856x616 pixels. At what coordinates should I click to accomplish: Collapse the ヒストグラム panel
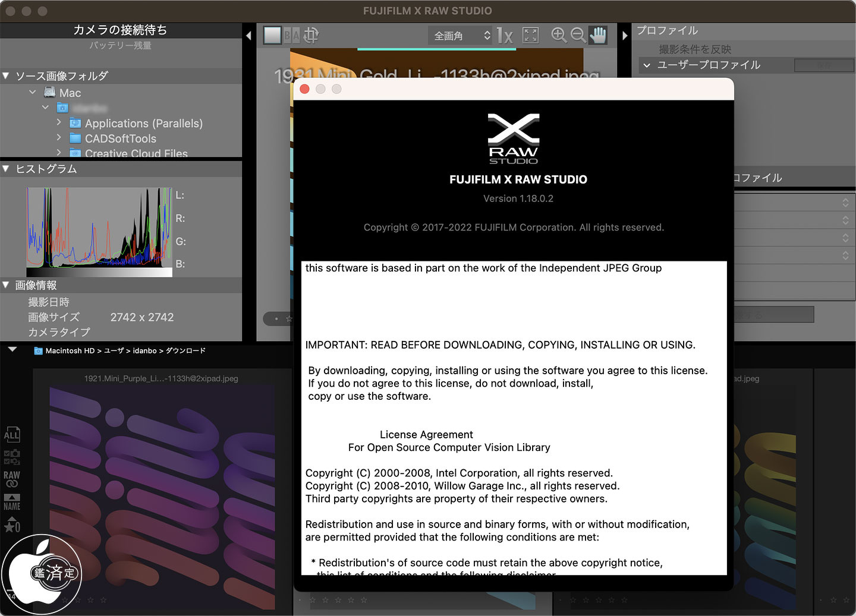(6, 169)
